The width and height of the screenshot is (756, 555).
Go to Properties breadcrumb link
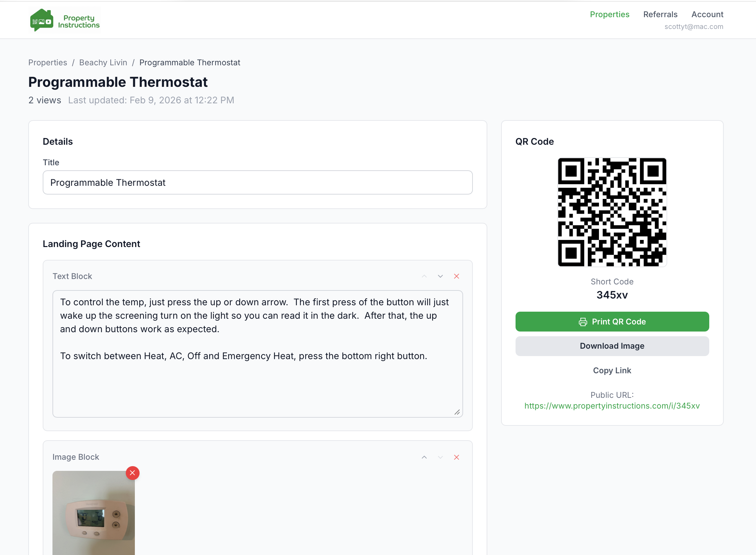coord(48,63)
